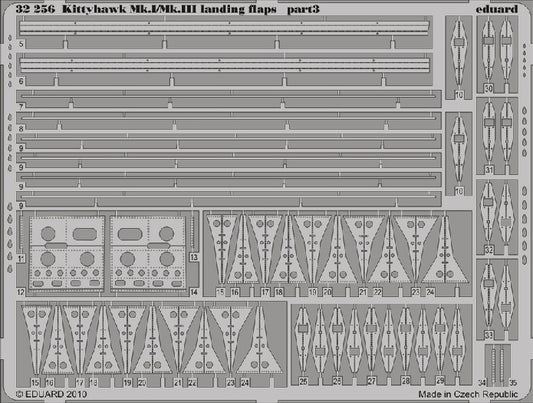
Task: Select the part number label 5
Action: (x=21, y=44)
